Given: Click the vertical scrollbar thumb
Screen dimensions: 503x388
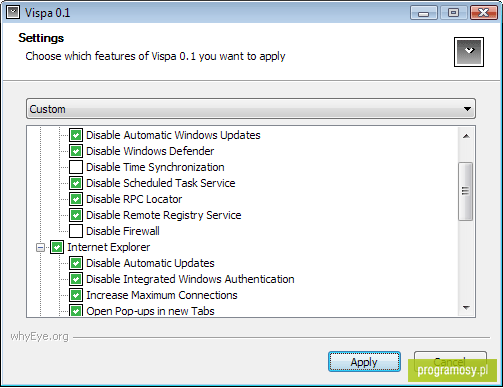Looking at the screenshot, I should point(465,191).
